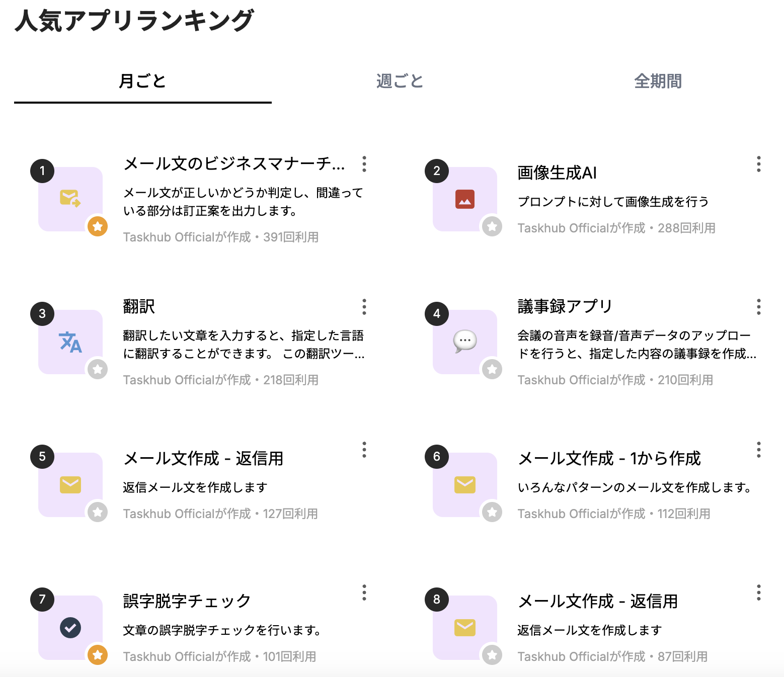Click the envelope icon of rank 6 app
The height and width of the screenshot is (677, 784).
click(x=465, y=485)
